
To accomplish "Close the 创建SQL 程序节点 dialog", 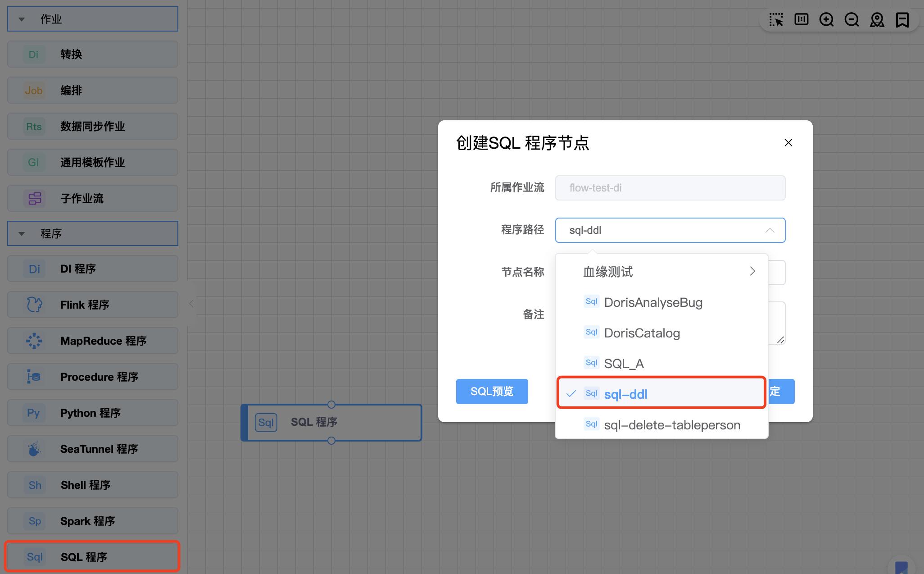I will [x=788, y=143].
